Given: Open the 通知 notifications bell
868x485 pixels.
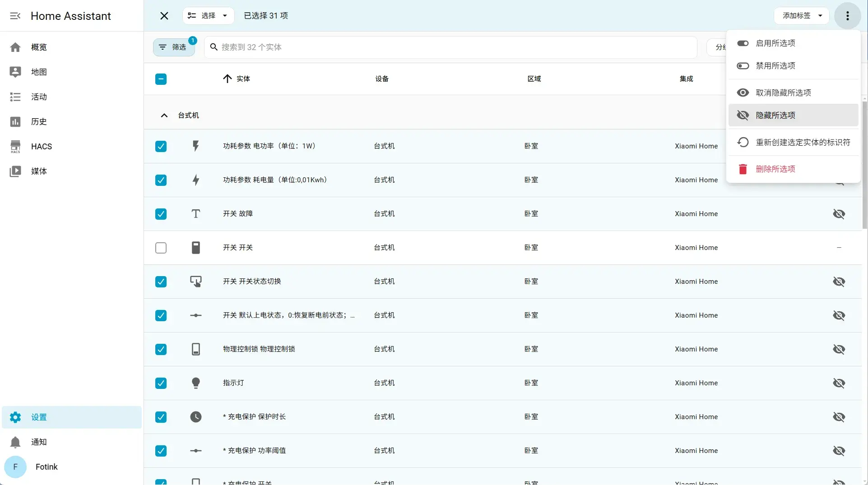Looking at the screenshot, I should tap(15, 442).
